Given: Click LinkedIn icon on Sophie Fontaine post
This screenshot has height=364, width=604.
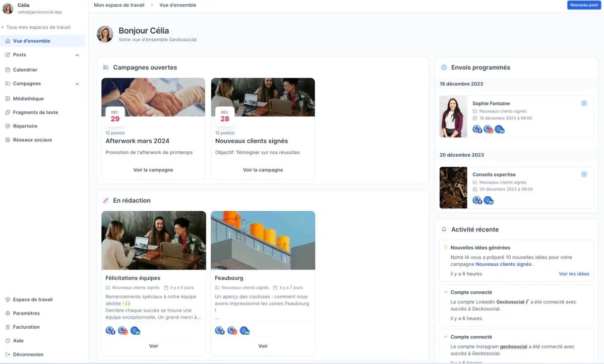Looking at the screenshot, I should click(x=500, y=130).
